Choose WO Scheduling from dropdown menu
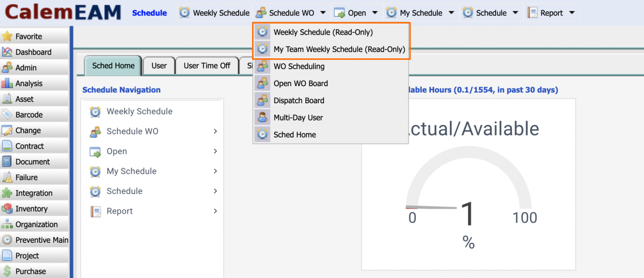Screen dimensions: 644x278 [332, 66]
